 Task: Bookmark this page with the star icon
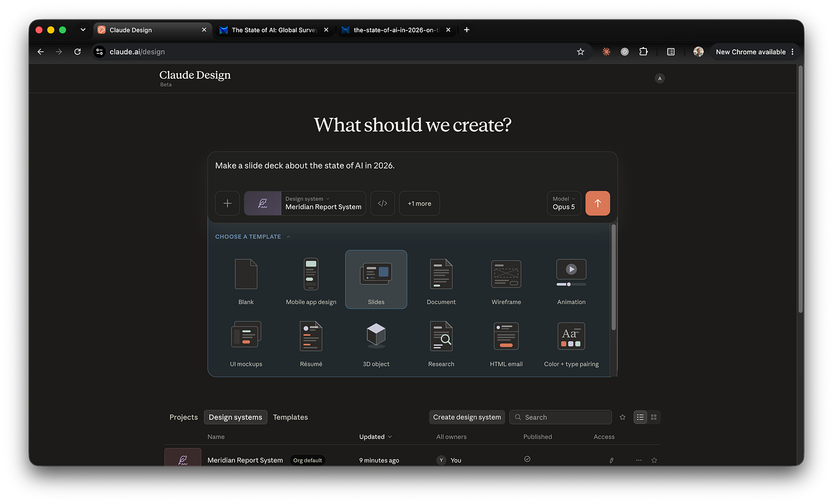[x=581, y=51]
